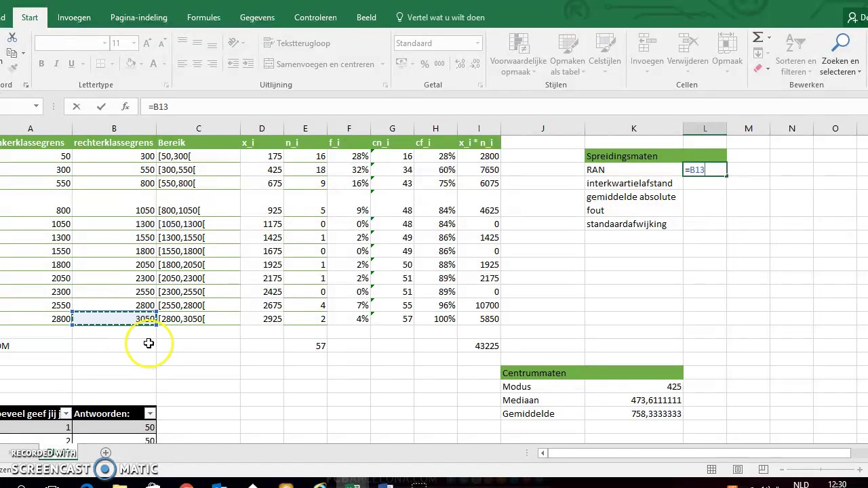Screen dimensions: 868x488
Task: Increase indent in alignment group
Action: point(248,64)
